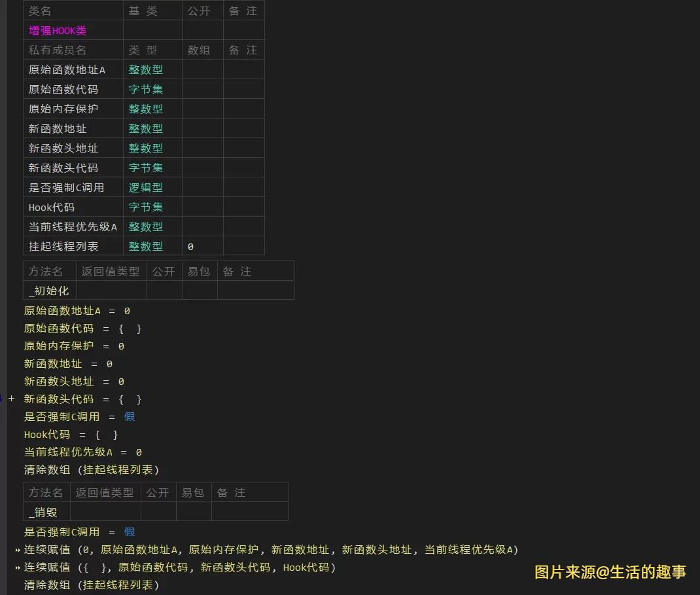
Task: Open the 返回值类型 cell of _初始化 method
Action: coord(111,290)
